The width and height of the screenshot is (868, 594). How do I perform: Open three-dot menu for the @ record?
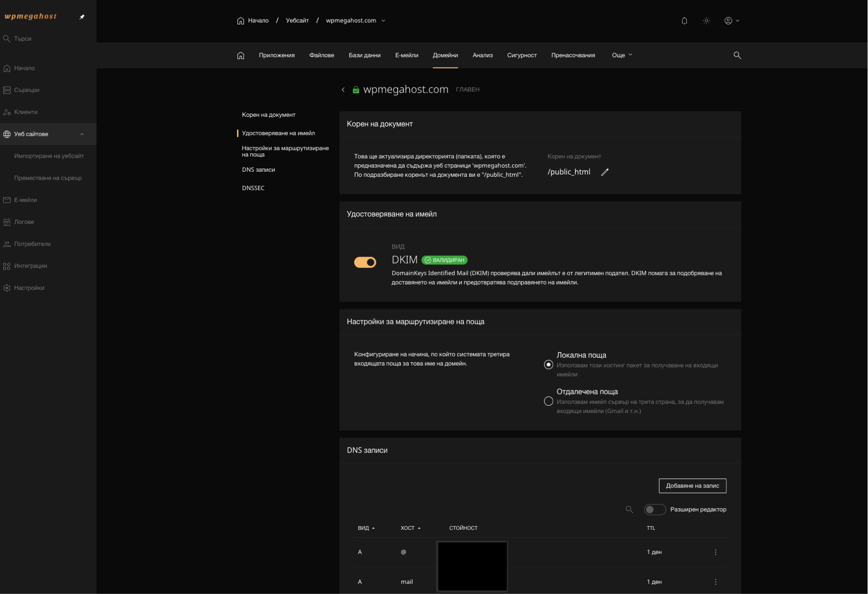[716, 552]
